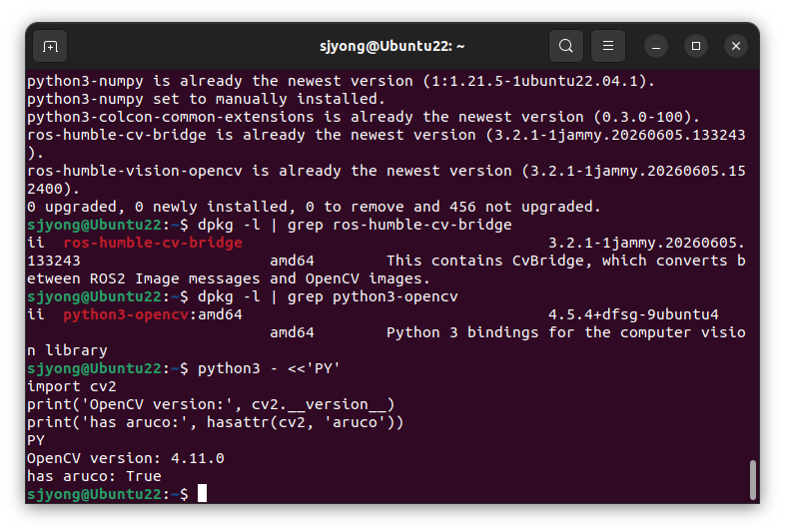Click the text 'Python 3 bindings for the computer'

coord(538,332)
